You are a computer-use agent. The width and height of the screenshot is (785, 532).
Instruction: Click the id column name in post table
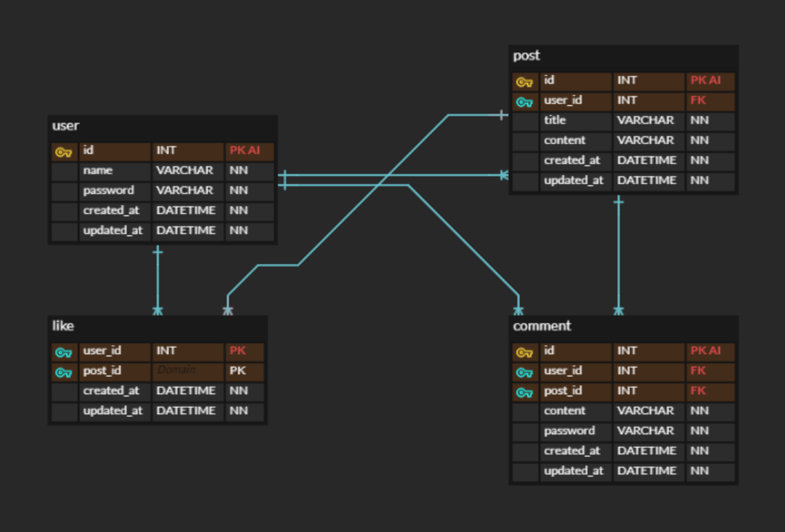[549, 80]
